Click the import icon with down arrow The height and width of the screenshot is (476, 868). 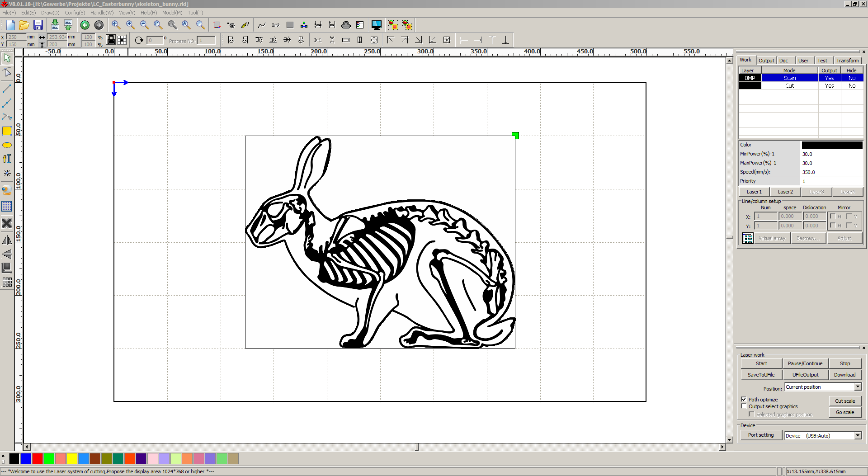pos(55,25)
